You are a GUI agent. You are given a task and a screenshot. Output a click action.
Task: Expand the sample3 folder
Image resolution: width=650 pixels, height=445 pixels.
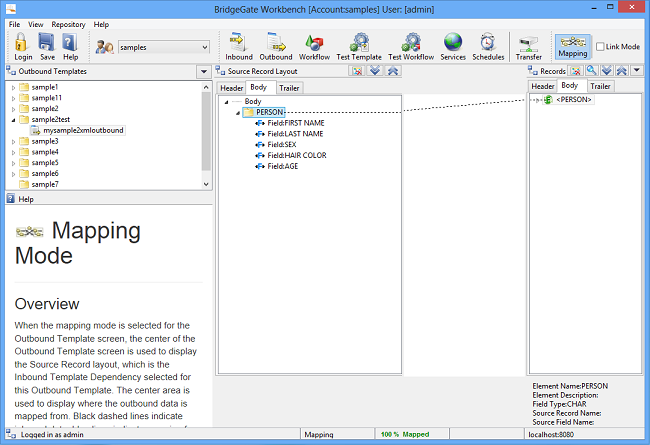point(13,141)
